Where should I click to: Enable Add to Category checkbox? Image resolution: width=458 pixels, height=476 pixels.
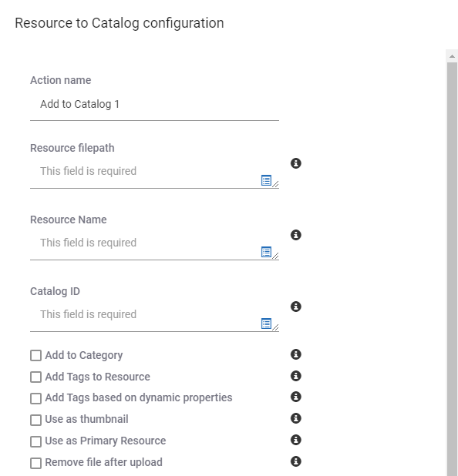(36, 356)
